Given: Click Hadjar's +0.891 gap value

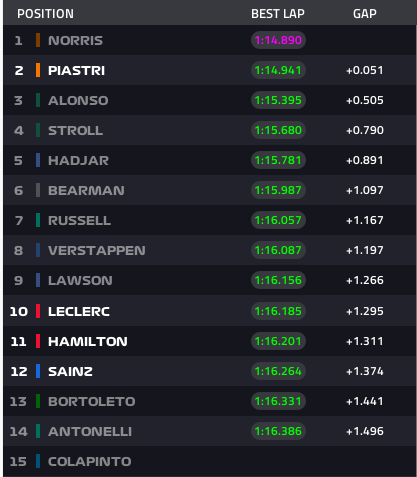Looking at the screenshot, I should 365,160.
